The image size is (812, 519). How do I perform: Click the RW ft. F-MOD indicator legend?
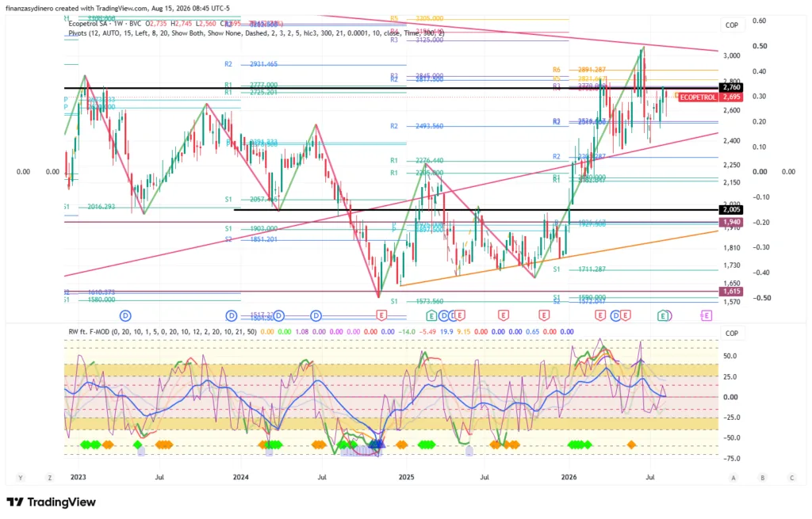[163, 332]
